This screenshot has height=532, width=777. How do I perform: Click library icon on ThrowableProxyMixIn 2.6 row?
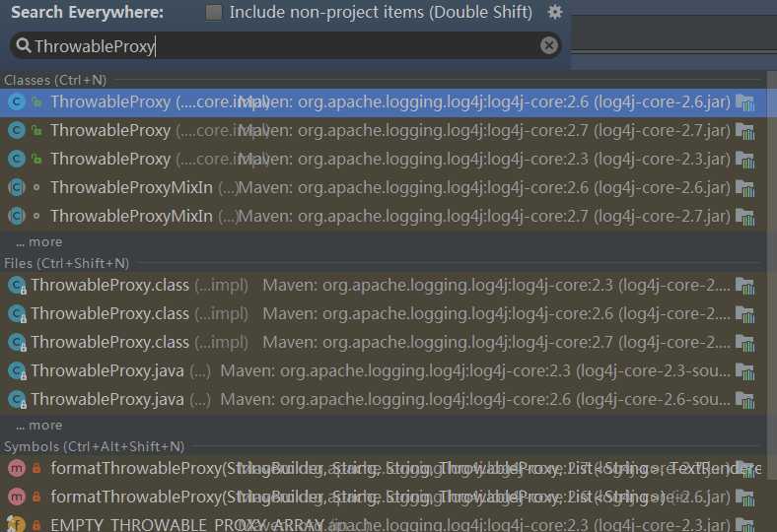[745, 188]
